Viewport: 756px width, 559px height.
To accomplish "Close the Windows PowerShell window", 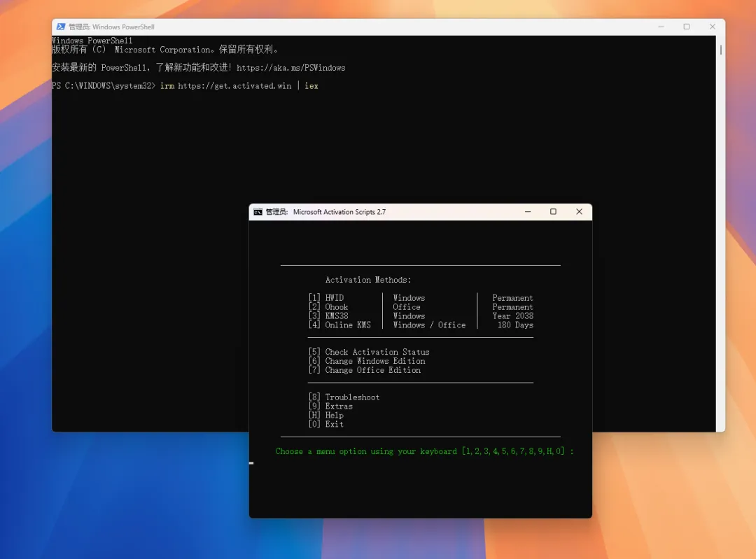I will [x=712, y=27].
